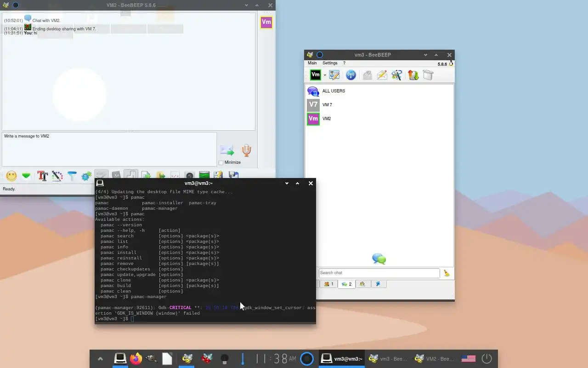Open chat settings gear icon in VM2 window
588x368 pixels.
pyautogui.click(x=86, y=176)
